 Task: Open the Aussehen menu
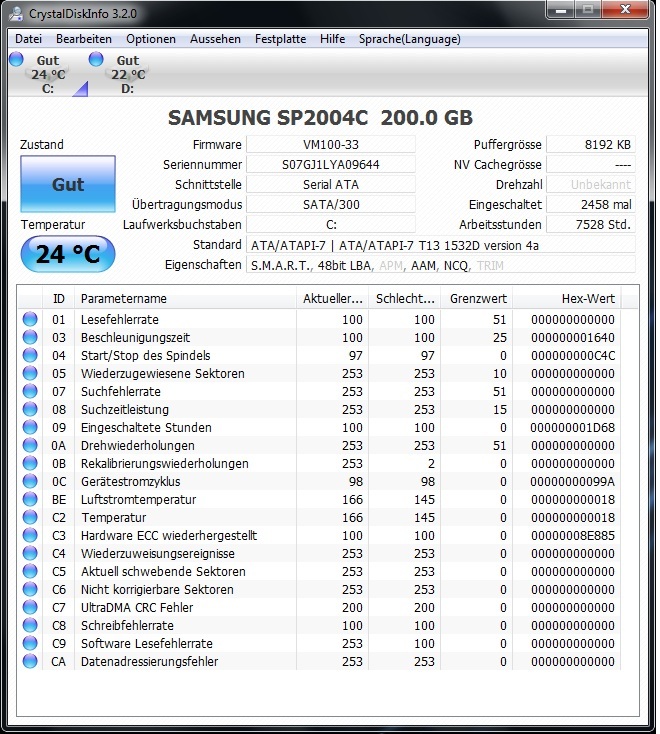click(215, 39)
